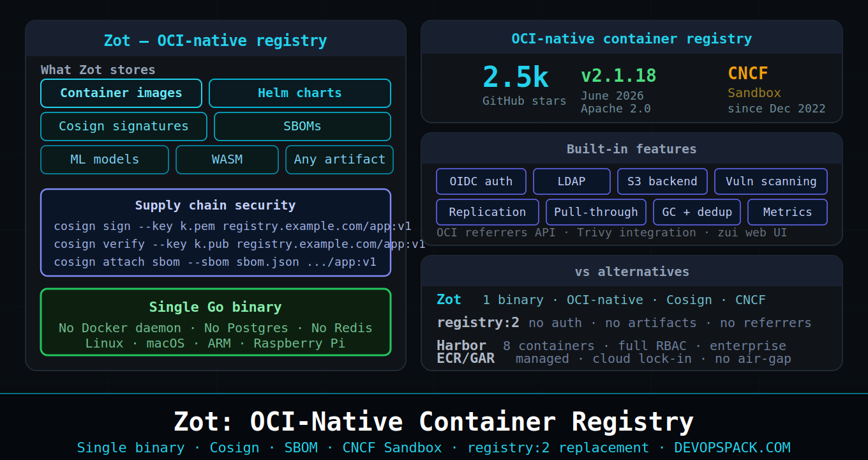
Task: Click the GitHub stars label
Action: (525, 101)
